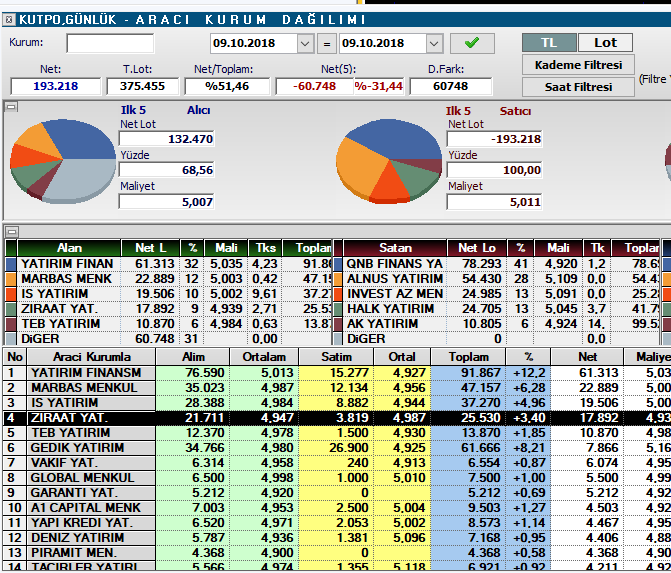Sort by Net column header in bottom table
Viewport: 671px width, 573px height.
click(587, 357)
